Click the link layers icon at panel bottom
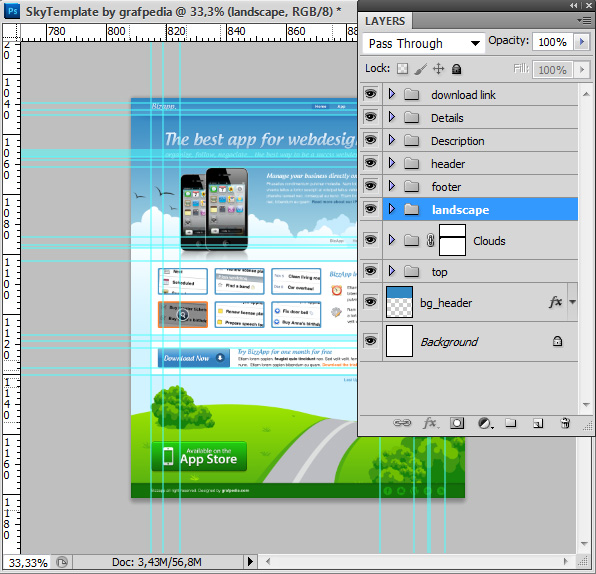The height and width of the screenshot is (574, 596). coord(402,423)
